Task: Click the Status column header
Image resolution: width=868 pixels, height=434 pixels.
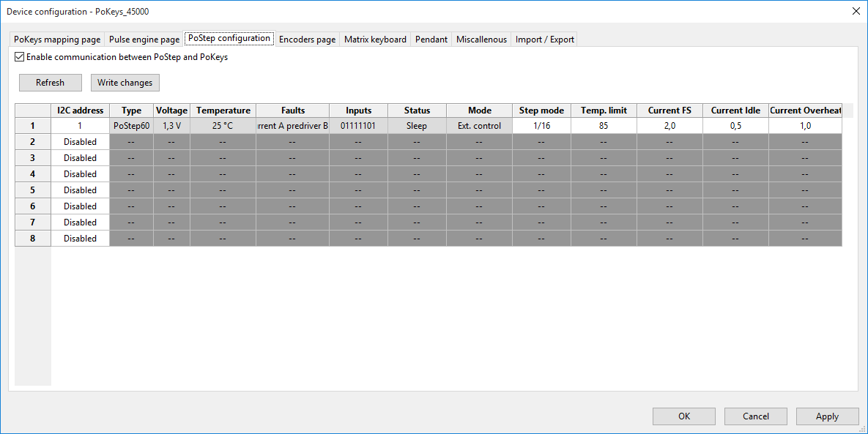Action: pyautogui.click(x=417, y=111)
